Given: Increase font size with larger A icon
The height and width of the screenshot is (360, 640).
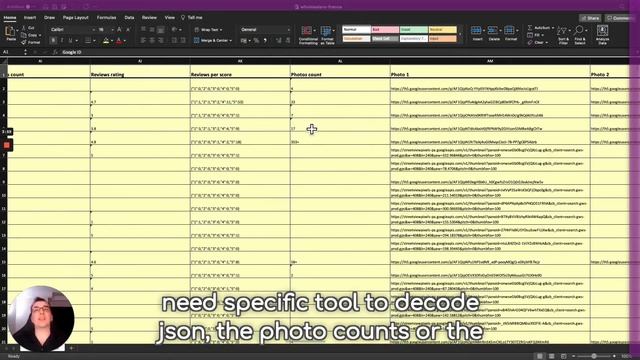Looking at the screenshot, I should tap(119, 30).
